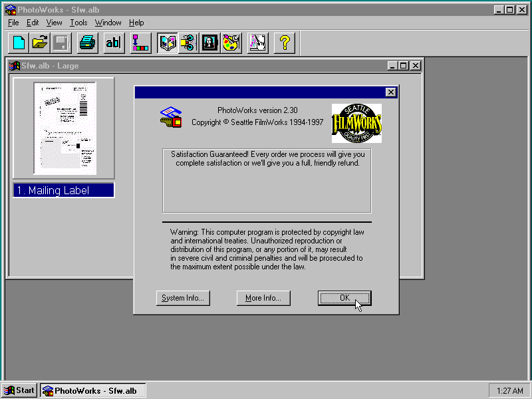Click the paint palette with wrench icon
Viewport: 532px width, 399px height.
tap(231, 43)
